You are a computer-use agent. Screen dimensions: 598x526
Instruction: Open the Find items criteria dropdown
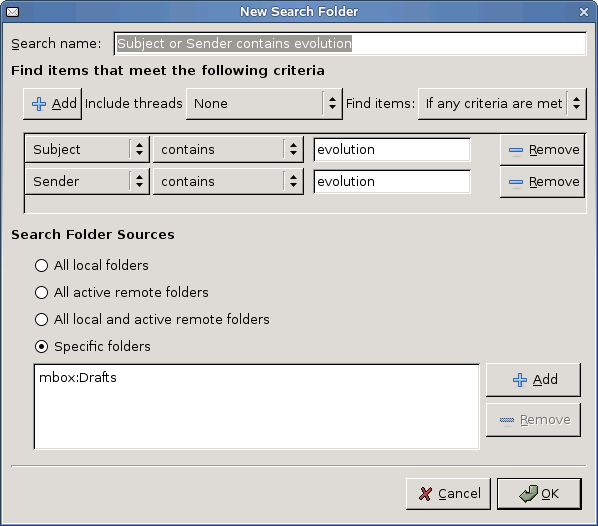coord(502,104)
